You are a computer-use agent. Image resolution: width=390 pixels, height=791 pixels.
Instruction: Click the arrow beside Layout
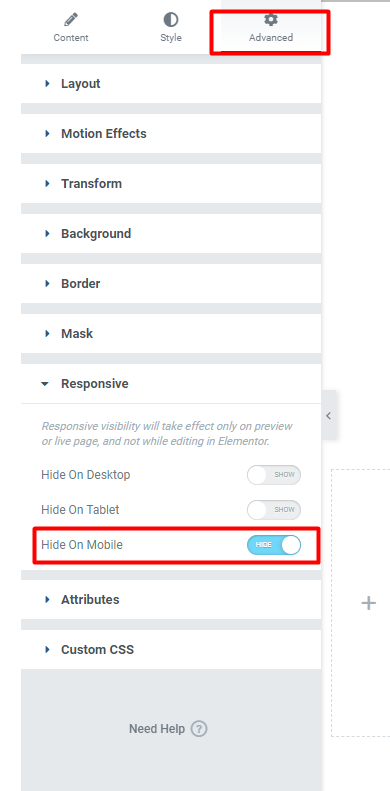pyautogui.click(x=47, y=84)
